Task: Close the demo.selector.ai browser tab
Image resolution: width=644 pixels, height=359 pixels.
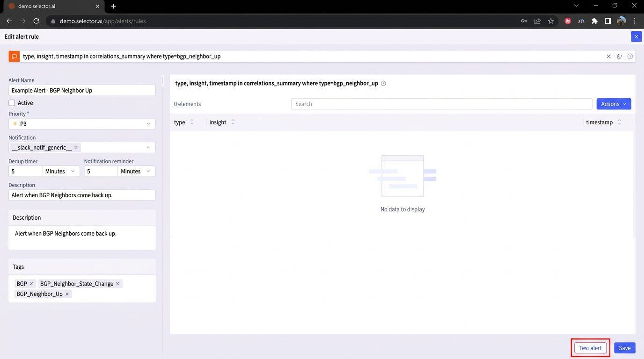Action: coord(97,6)
